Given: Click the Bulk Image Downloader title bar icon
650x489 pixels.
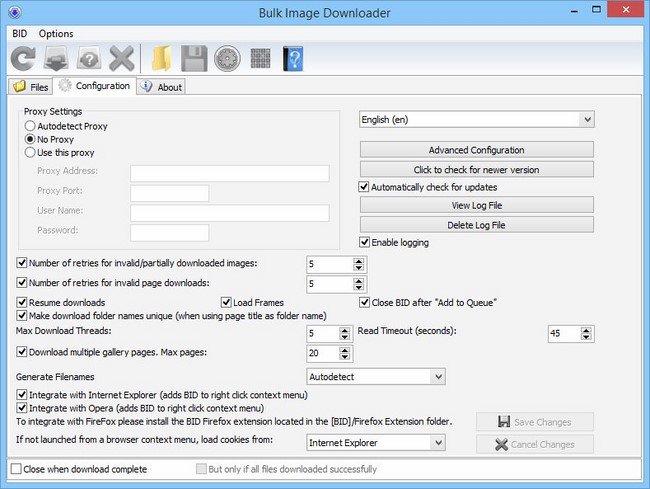Looking at the screenshot, I should tap(15, 12).
